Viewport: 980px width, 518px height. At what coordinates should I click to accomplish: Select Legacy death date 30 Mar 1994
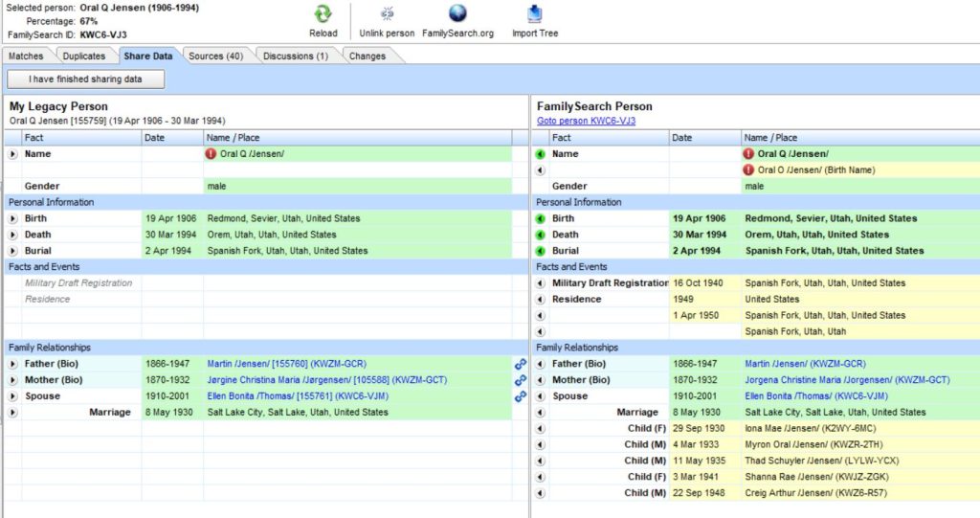coord(170,235)
